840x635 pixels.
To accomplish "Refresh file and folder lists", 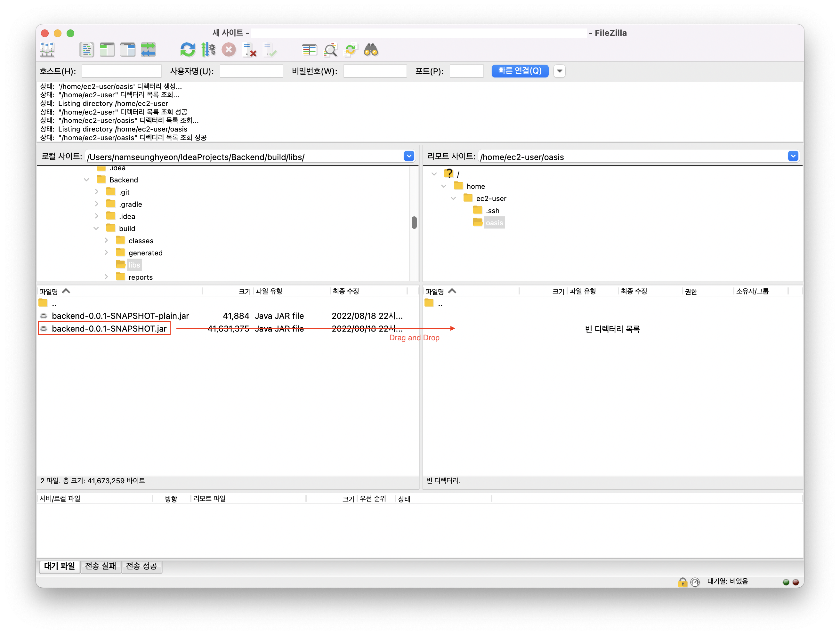I will coord(188,50).
